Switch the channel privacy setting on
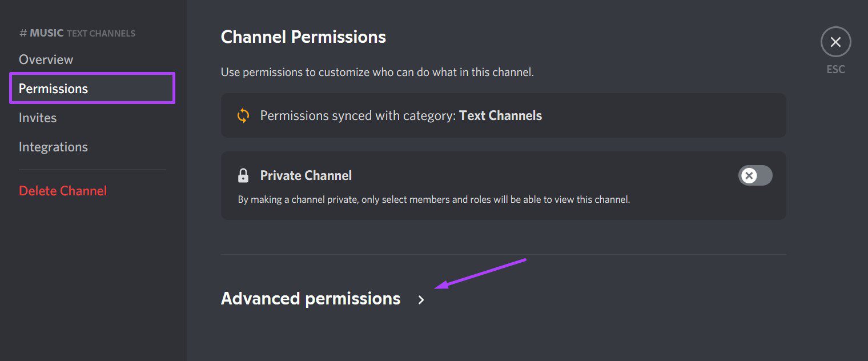The width and height of the screenshot is (868, 361). [x=755, y=175]
